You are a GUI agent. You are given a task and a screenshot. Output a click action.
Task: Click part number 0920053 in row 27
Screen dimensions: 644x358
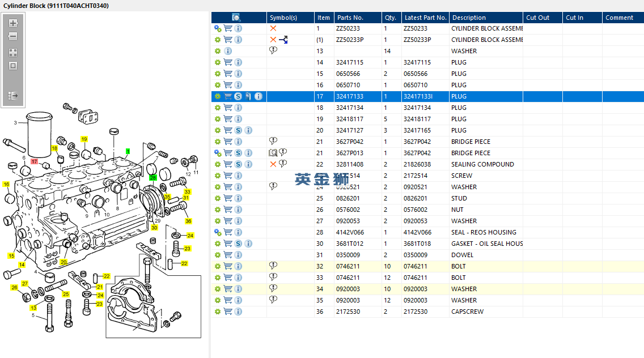pos(348,221)
